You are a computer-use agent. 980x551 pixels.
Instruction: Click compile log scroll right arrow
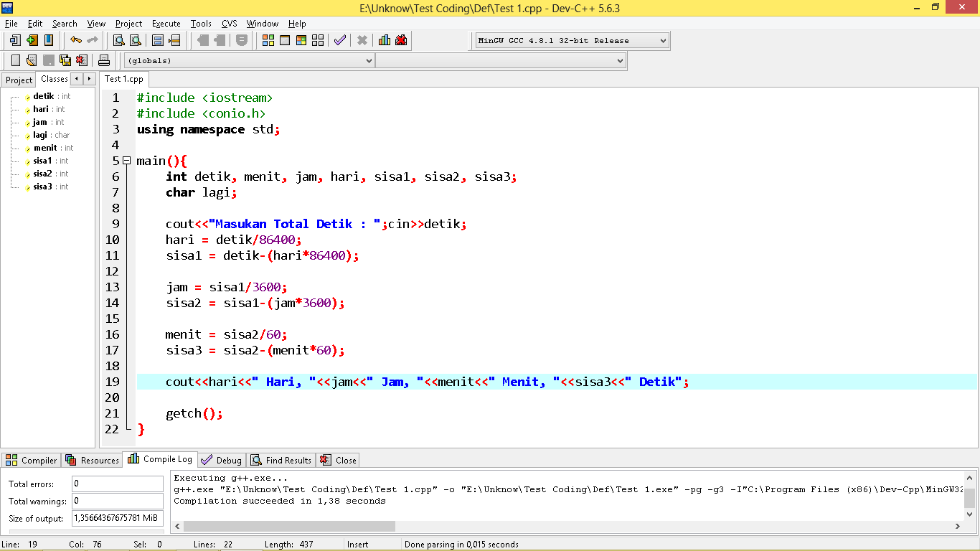[958, 526]
